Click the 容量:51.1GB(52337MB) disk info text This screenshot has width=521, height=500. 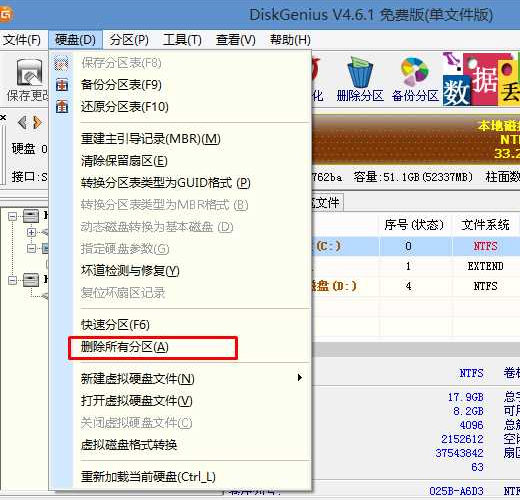pos(413,177)
